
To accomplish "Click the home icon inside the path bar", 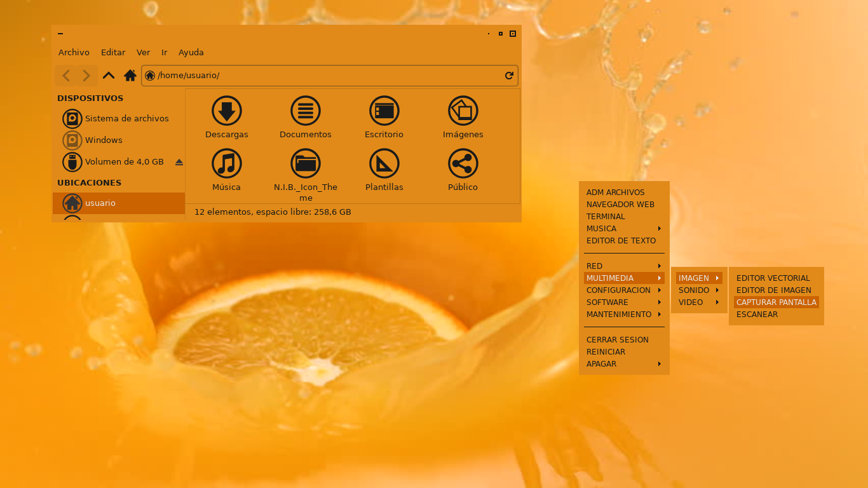I will click(150, 76).
